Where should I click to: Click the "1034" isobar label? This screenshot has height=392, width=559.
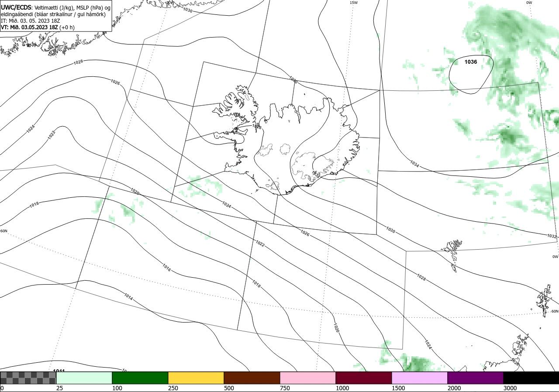click(414, 164)
